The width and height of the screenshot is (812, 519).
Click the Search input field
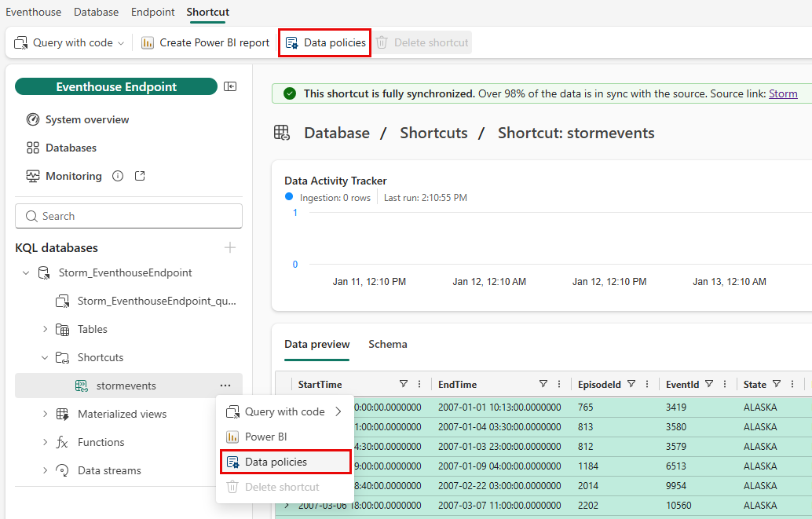tap(129, 216)
